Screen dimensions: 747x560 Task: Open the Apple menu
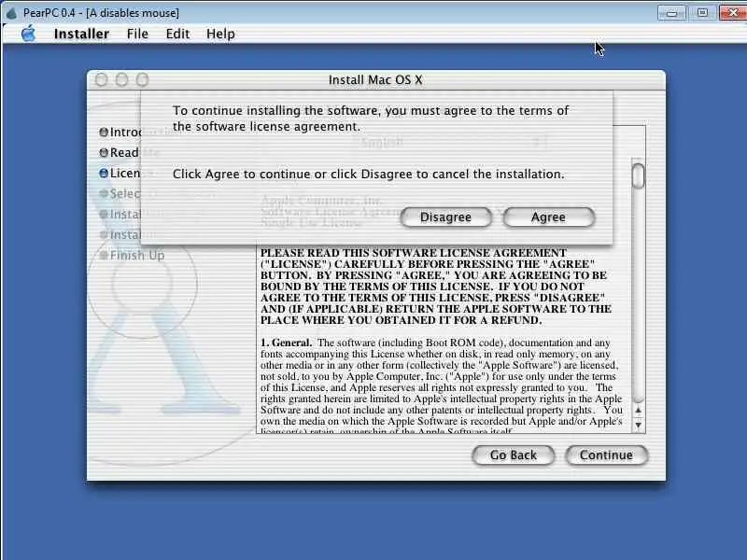point(29,34)
